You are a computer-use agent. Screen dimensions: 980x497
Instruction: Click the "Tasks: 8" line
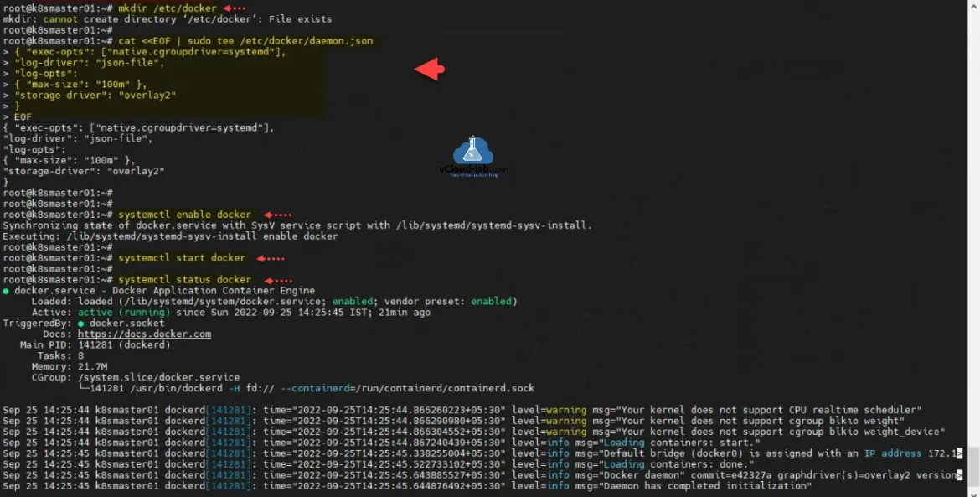coord(60,355)
